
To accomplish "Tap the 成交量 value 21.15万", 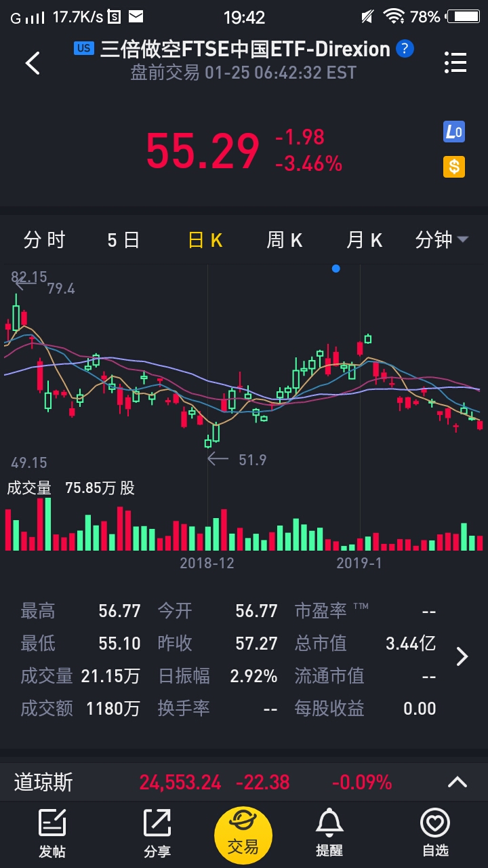I will 110,676.
